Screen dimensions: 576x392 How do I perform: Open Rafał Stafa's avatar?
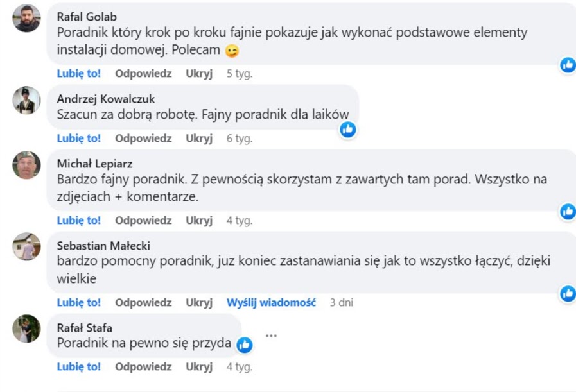tap(27, 329)
